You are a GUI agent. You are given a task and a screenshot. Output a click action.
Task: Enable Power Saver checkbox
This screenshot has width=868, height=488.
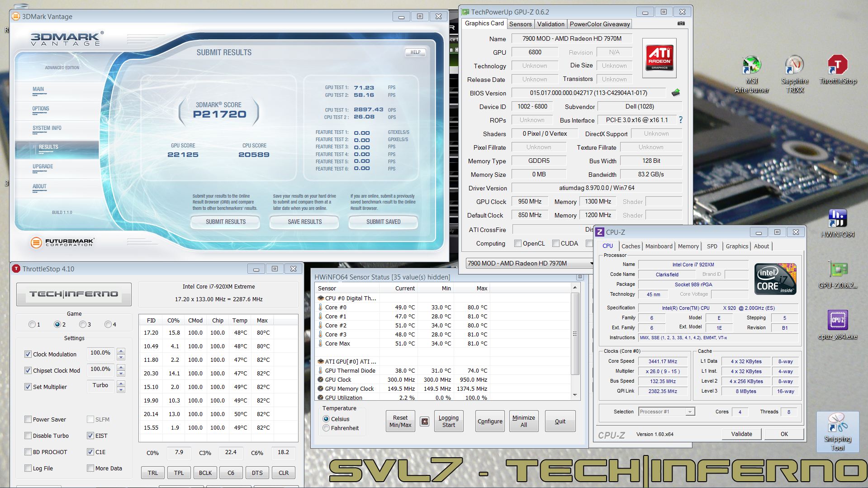pos(28,419)
